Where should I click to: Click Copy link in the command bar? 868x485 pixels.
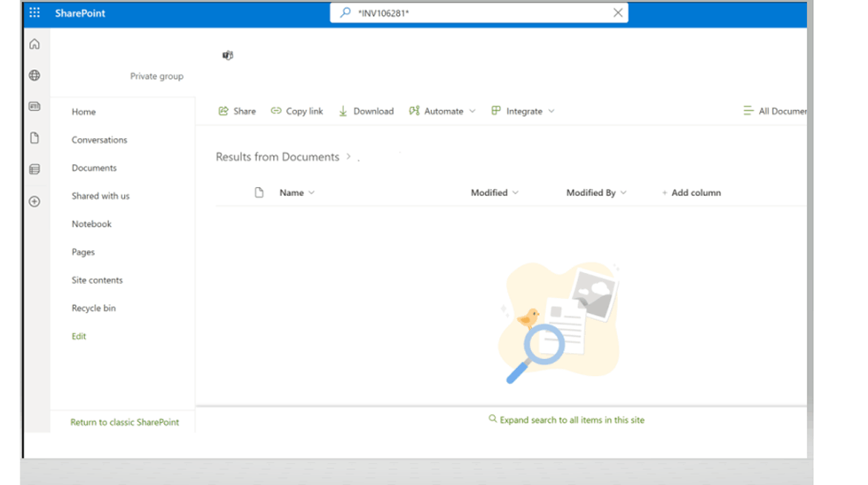[297, 112]
